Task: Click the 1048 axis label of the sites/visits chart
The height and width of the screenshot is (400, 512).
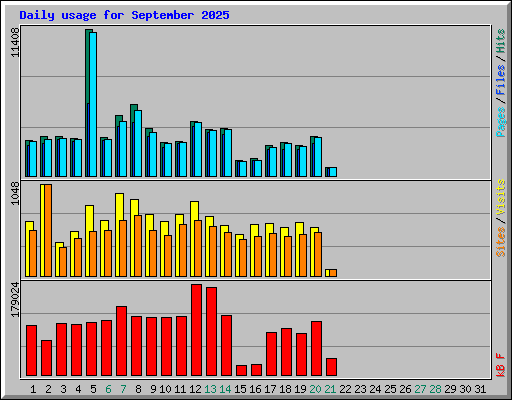Action: 15,193
